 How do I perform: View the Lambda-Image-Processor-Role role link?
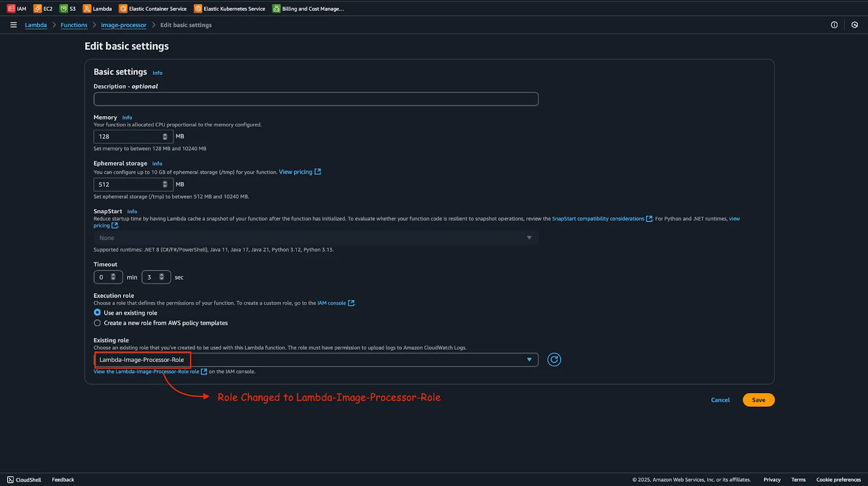pos(146,371)
